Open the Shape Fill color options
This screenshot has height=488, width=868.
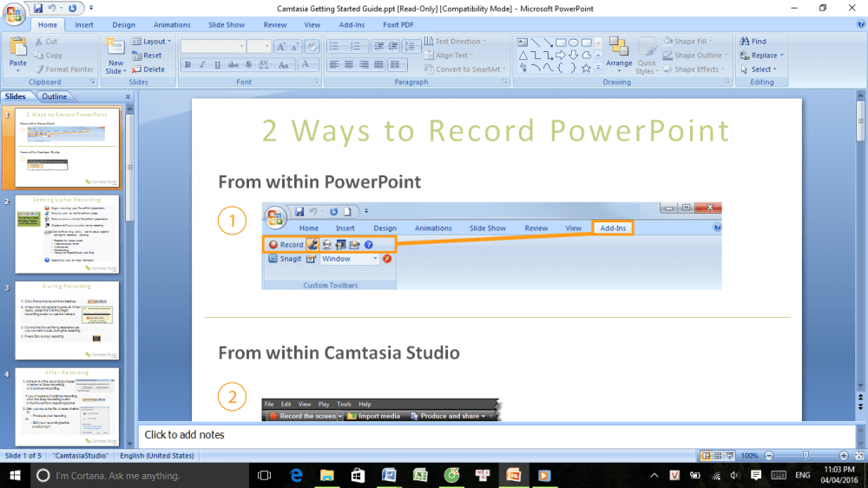click(688, 41)
